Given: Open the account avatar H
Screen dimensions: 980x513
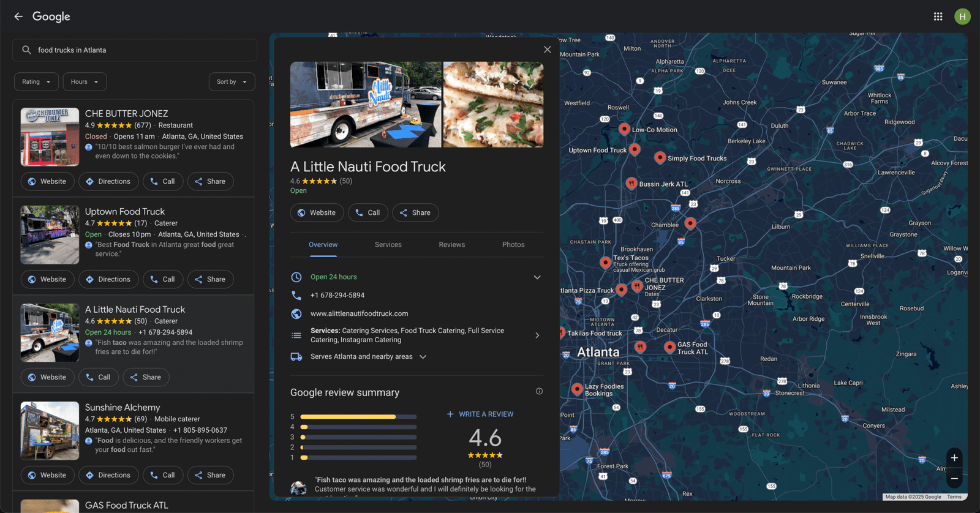Looking at the screenshot, I should tap(962, 17).
